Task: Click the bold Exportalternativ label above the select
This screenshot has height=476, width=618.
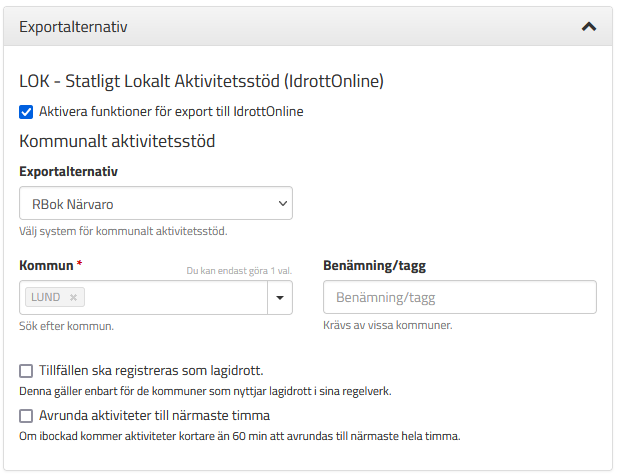Action: click(x=69, y=171)
